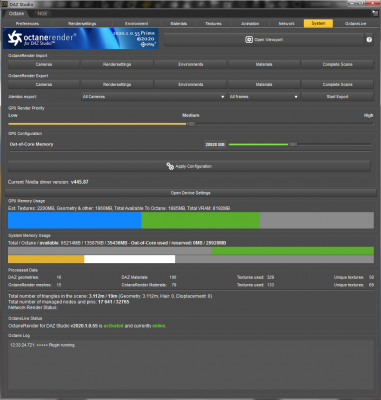Click the panel options icon at top right
381x400 pixels.
tap(375, 13)
